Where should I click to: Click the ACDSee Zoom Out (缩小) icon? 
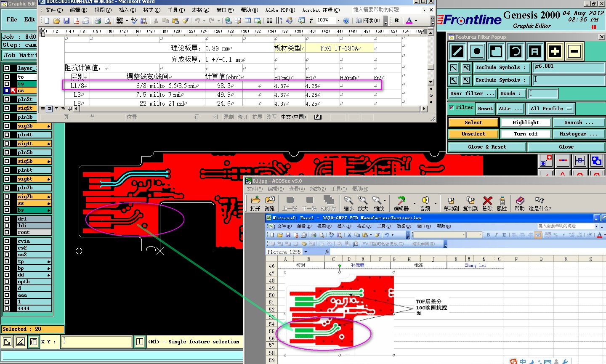(x=348, y=203)
